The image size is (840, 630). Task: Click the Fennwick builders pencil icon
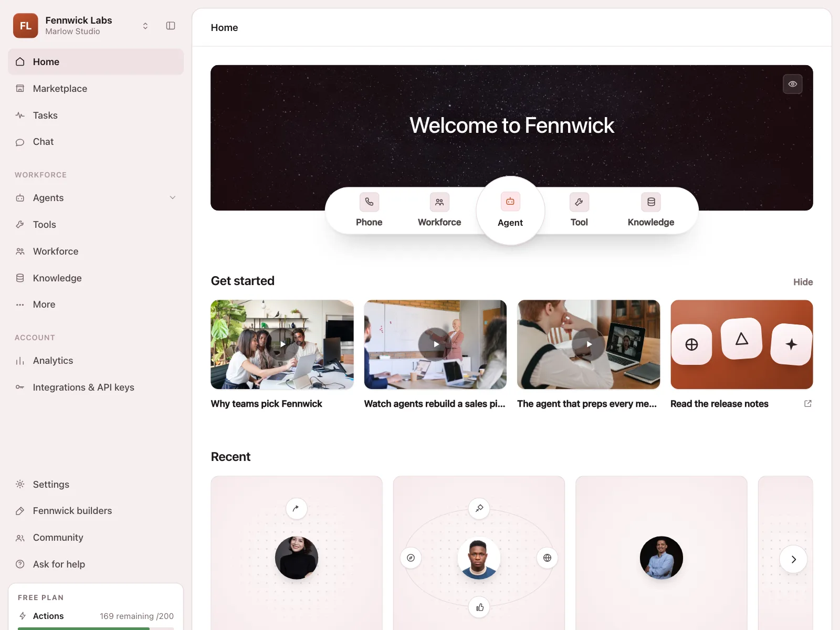click(20, 511)
